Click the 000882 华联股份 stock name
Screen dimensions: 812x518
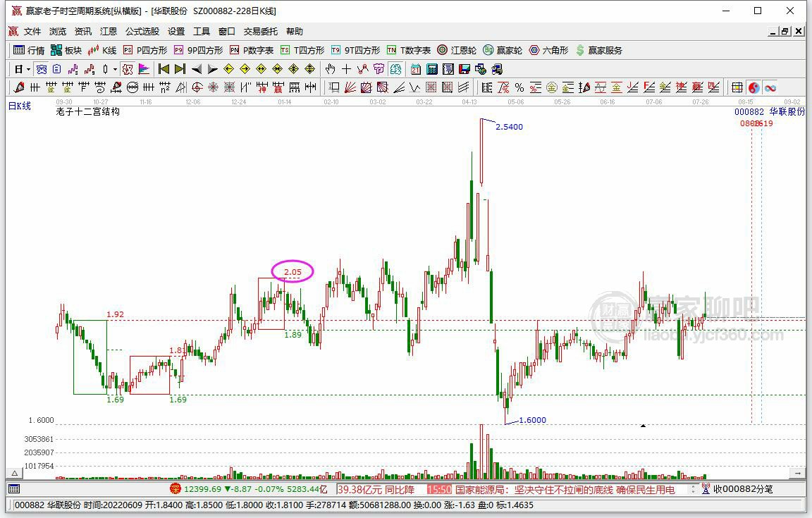tap(770, 111)
